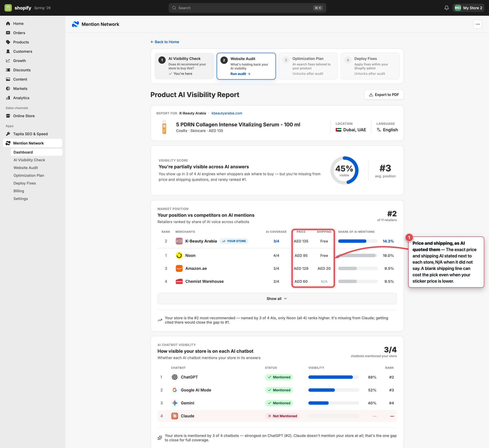This screenshot has width=489, height=448.
Task: Click the Chemist Warehouse logo
Action: tap(179, 281)
